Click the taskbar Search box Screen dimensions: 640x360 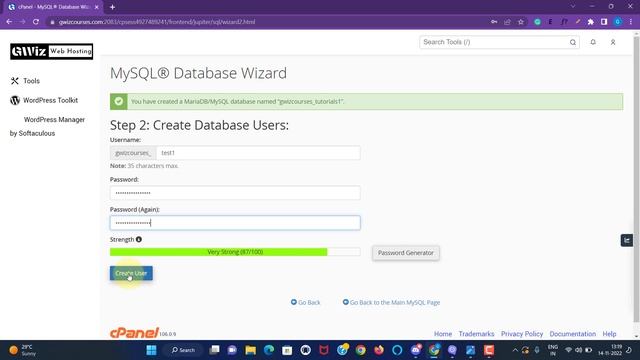(183, 350)
